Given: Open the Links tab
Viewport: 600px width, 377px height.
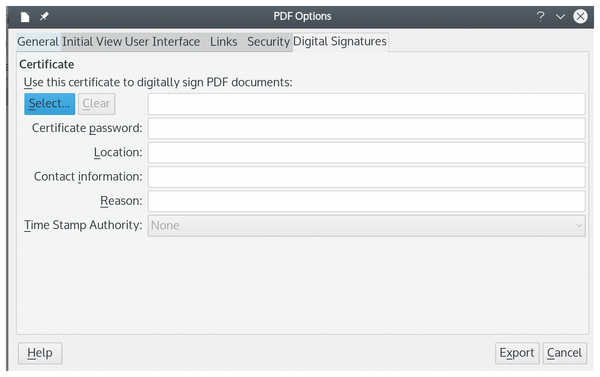Looking at the screenshot, I should pyautogui.click(x=223, y=42).
